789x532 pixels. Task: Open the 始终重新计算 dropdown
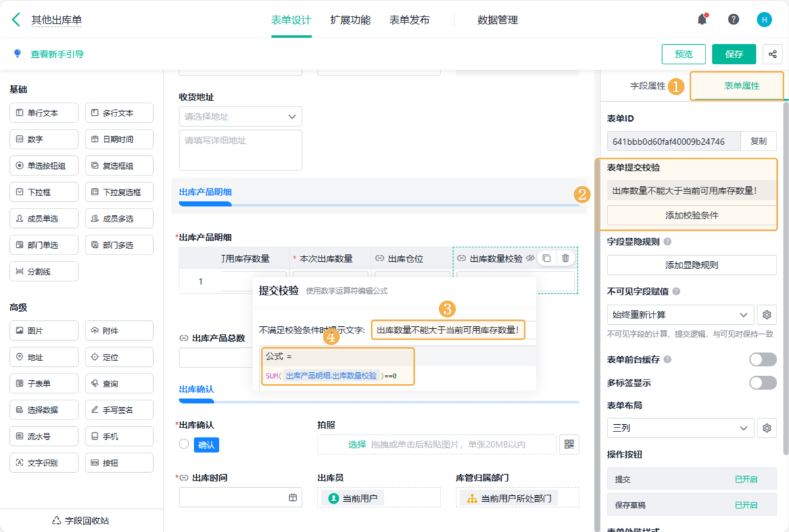click(680, 315)
